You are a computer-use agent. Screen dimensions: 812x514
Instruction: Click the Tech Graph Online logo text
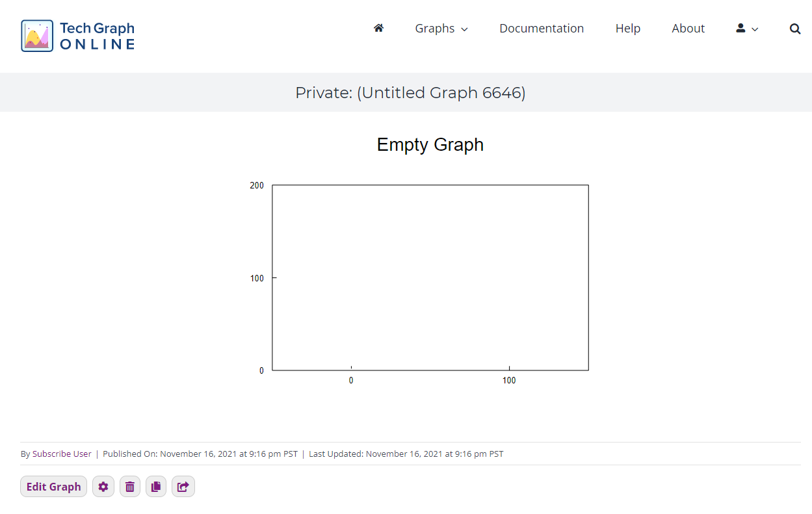(x=96, y=35)
